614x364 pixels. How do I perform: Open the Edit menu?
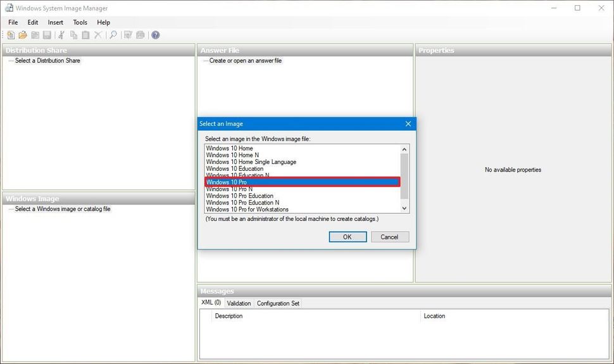[x=33, y=22]
